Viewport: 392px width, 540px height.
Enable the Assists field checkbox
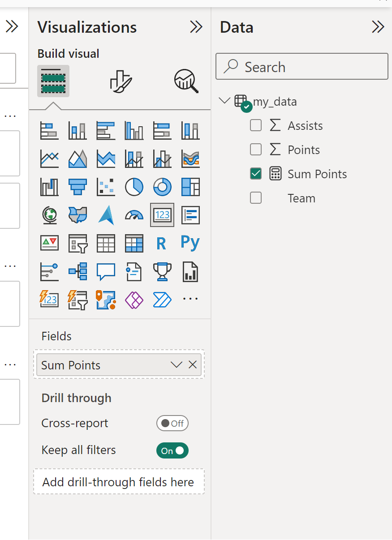click(255, 125)
